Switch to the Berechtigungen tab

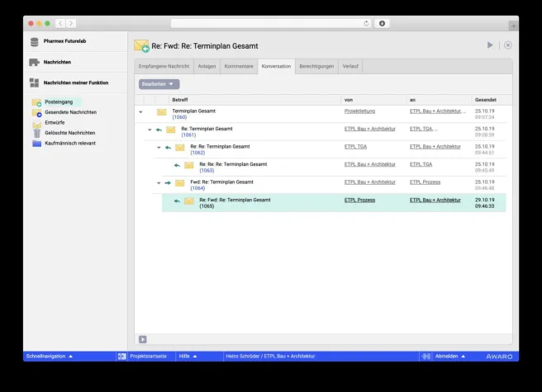[x=316, y=66]
